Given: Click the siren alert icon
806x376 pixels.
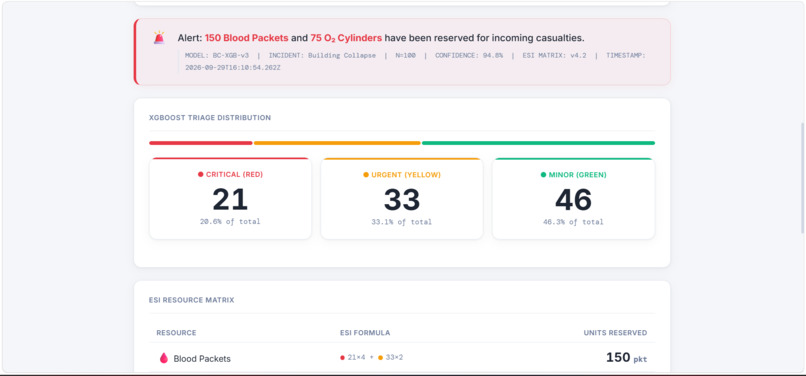Looking at the screenshot, I should coord(159,38).
